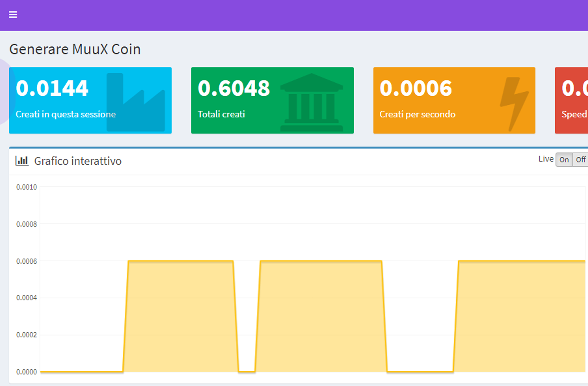This screenshot has width=588, height=386.
Task: Click the 'Generare MuuX Coin' page heading
Action: tap(75, 49)
